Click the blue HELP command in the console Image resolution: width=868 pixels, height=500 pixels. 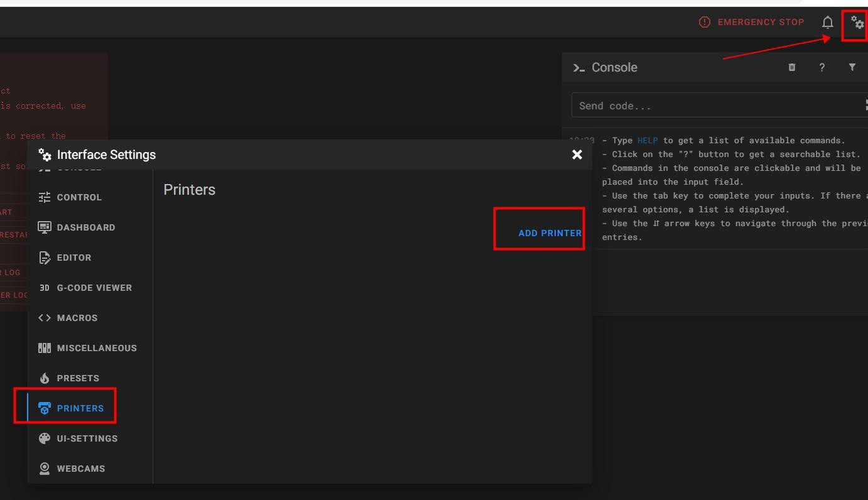coord(648,140)
